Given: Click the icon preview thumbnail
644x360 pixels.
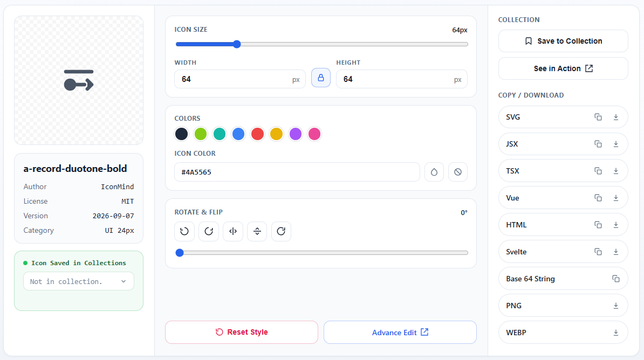Looking at the screenshot, I should [x=78, y=80].
